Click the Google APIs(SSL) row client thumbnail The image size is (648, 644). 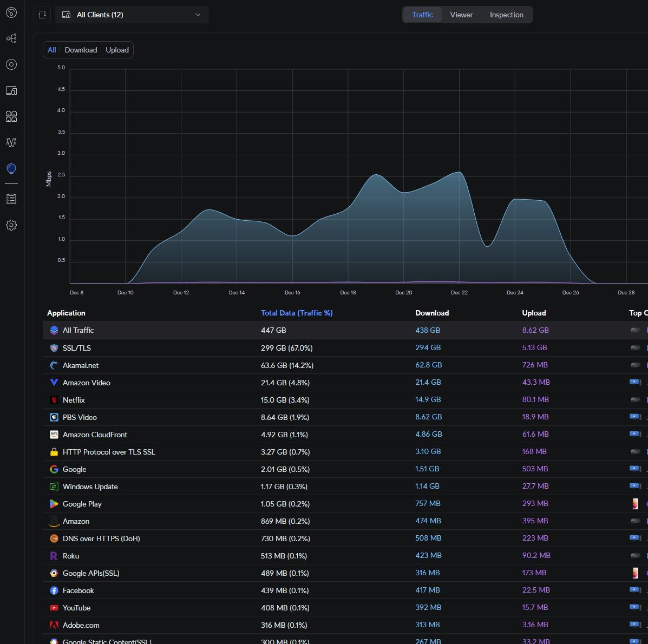(635, 573)
